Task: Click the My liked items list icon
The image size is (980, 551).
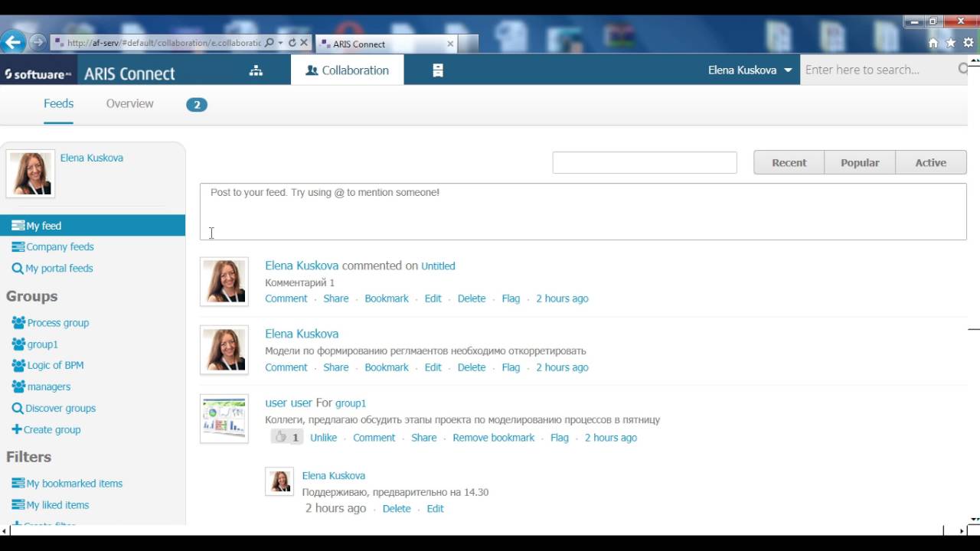Action: tap(18, 504)
